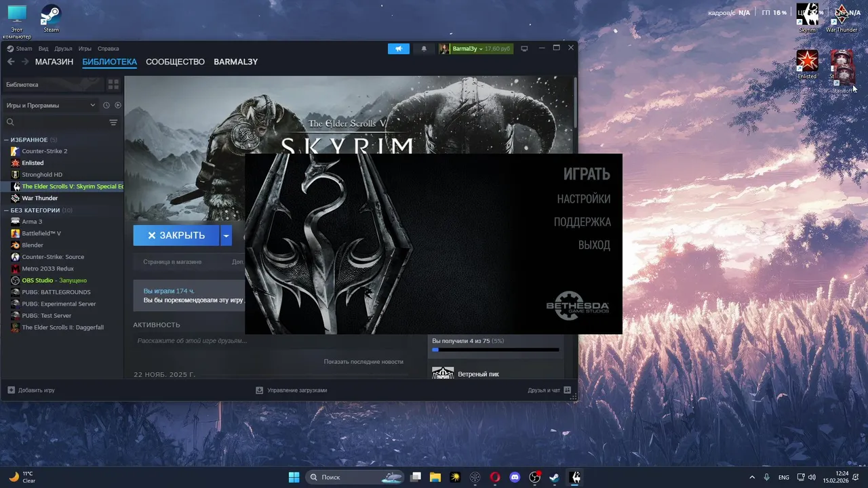This screenshot has height=488, width=868.
Task: Open Steam shortcut on the desktop
Action: (51, 18)
